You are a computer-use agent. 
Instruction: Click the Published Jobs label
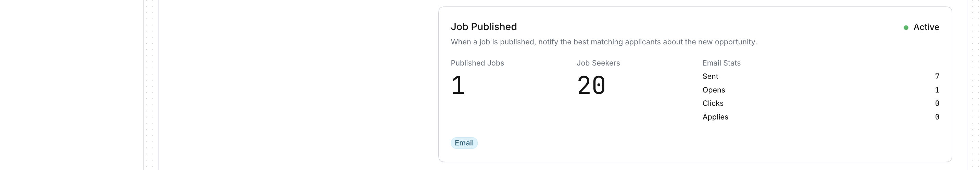[477, 63]
